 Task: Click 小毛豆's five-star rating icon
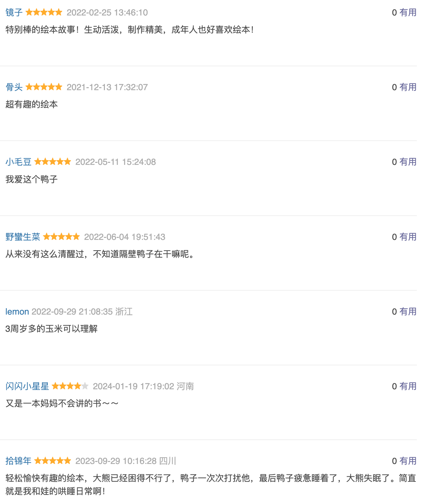click(x=53, y=162)
